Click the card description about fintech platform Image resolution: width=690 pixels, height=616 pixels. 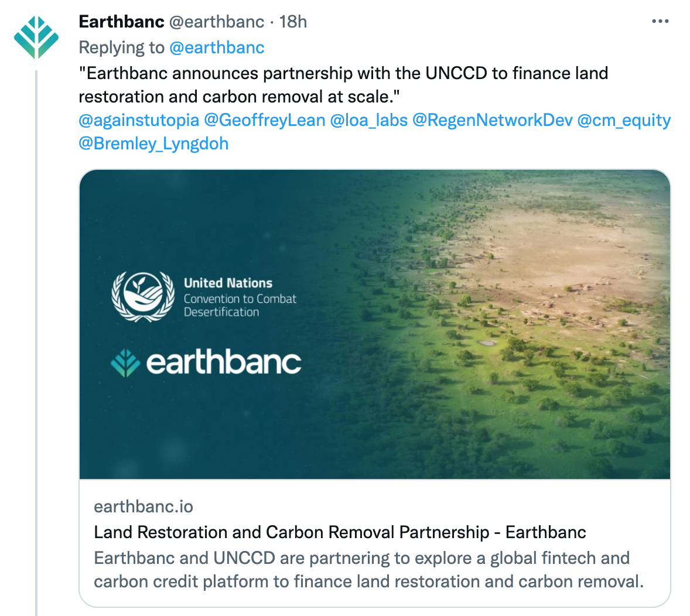tap(368, 570)
